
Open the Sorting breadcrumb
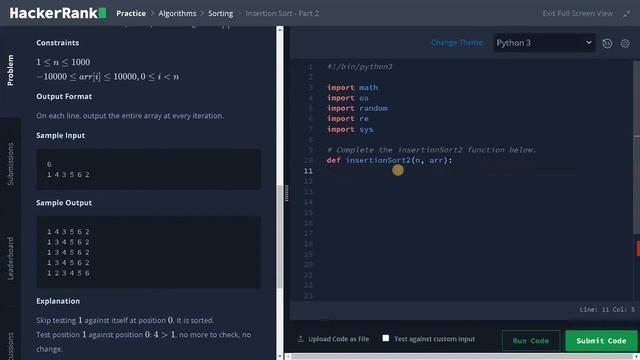click(x=220, y=13)
